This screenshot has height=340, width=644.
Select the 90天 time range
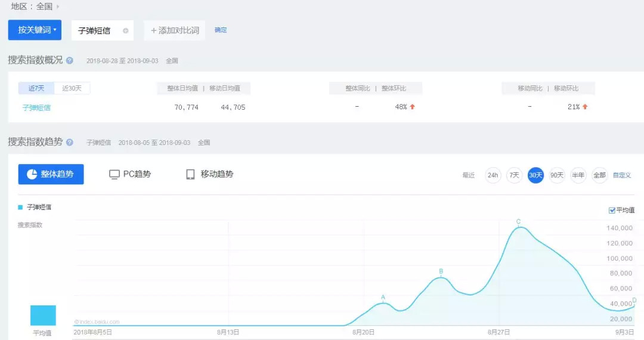(557, 175)
